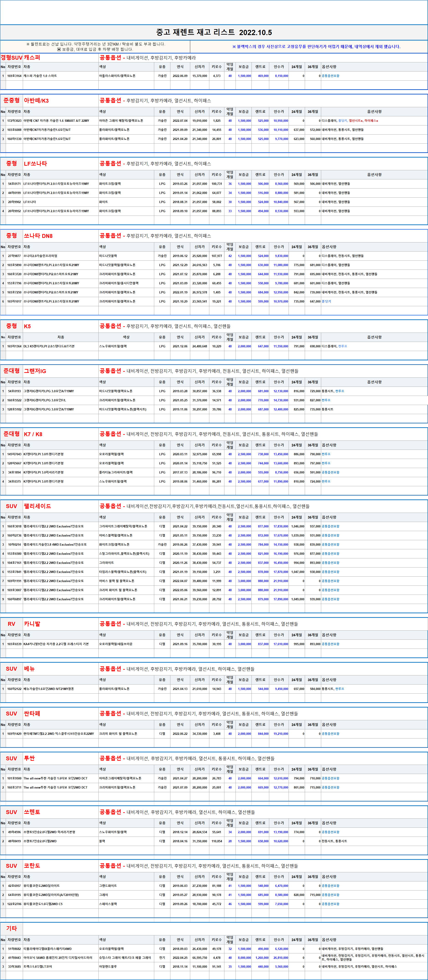Select model DL3 K5렌터카LPI 2.0스탠다드A/T기본
Viewport: 428px width, 980px height.
tap(49, 346)
